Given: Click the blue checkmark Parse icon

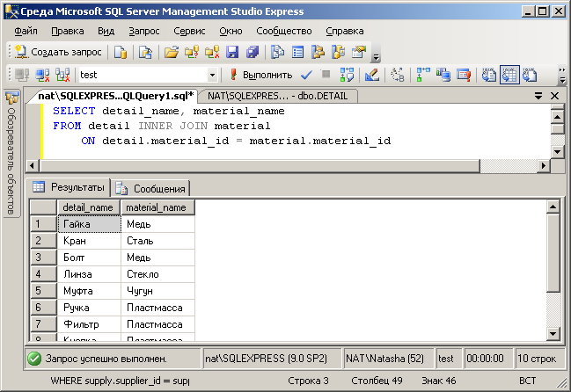Looking at the screenshot, I should pos(306,75).
